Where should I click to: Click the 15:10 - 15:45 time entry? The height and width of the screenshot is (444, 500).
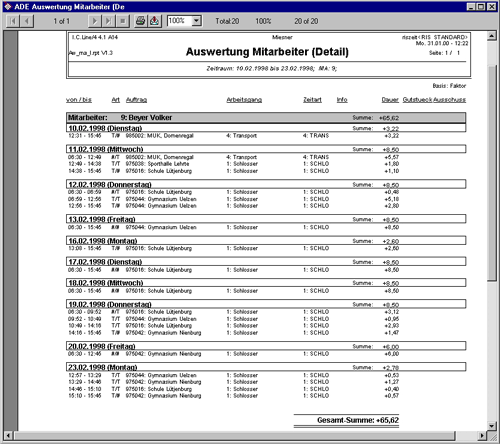[85, 396]
